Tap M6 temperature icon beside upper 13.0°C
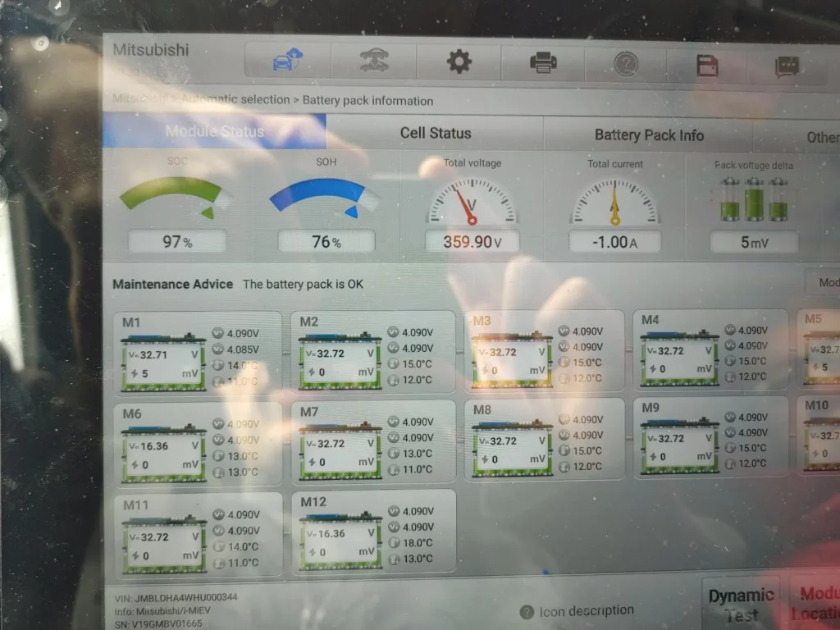 click(218, 456)
